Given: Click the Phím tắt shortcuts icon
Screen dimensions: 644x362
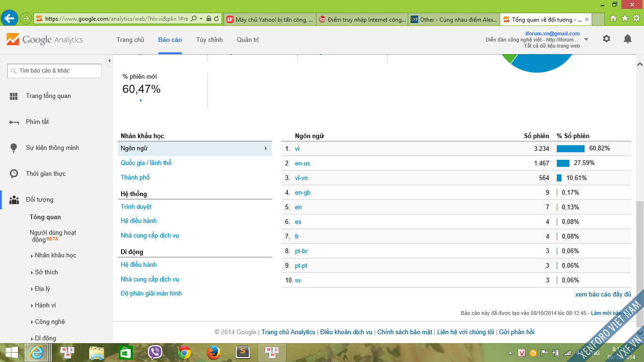Looking at the screenshot, I should [14, 122].
